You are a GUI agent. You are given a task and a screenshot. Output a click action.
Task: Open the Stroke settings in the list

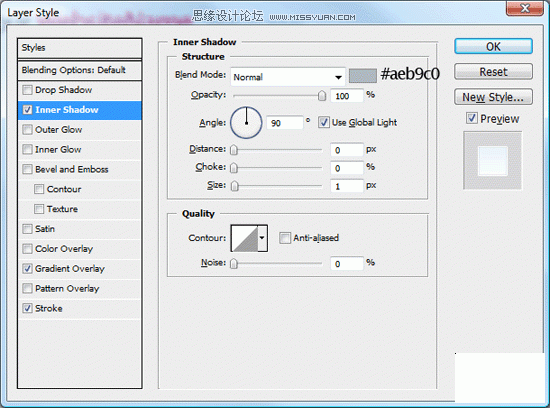tap(49, 308)
